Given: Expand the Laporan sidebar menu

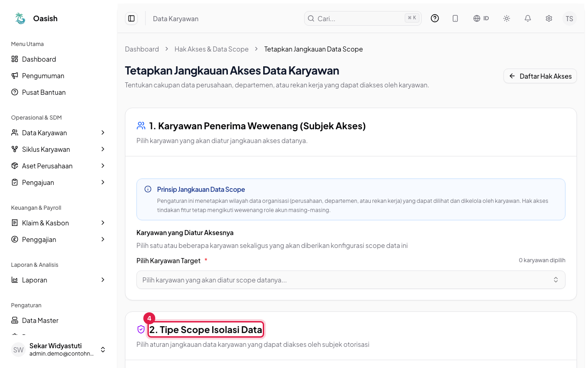Looking at the screenshot, I should pos(59,280).
